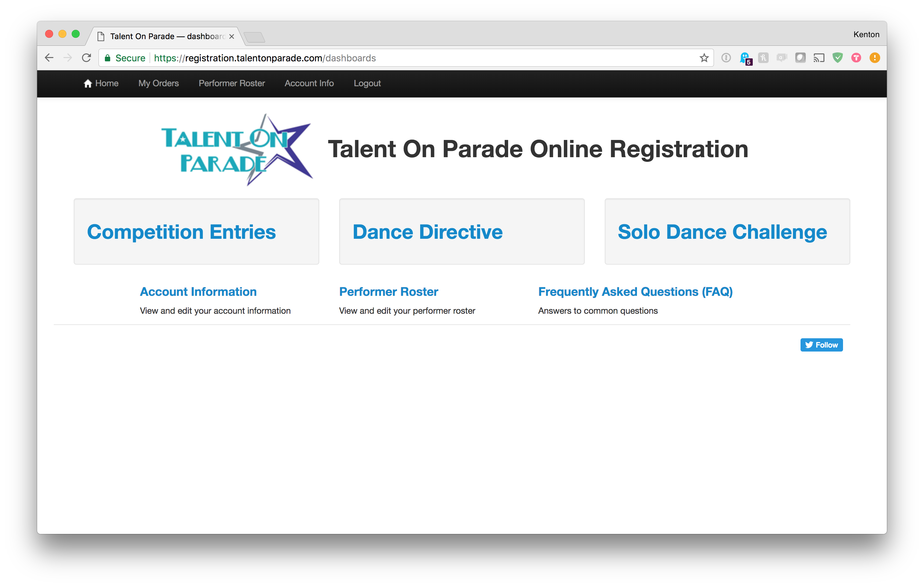Click the 'View and edit your performer roster' text

coord(407,310)
